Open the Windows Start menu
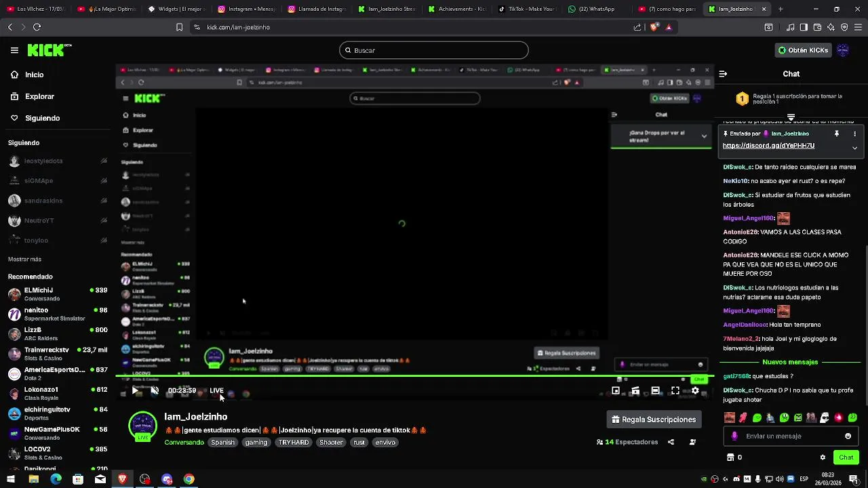The height and width of the screenshot is (488, 868). [11, 479]
